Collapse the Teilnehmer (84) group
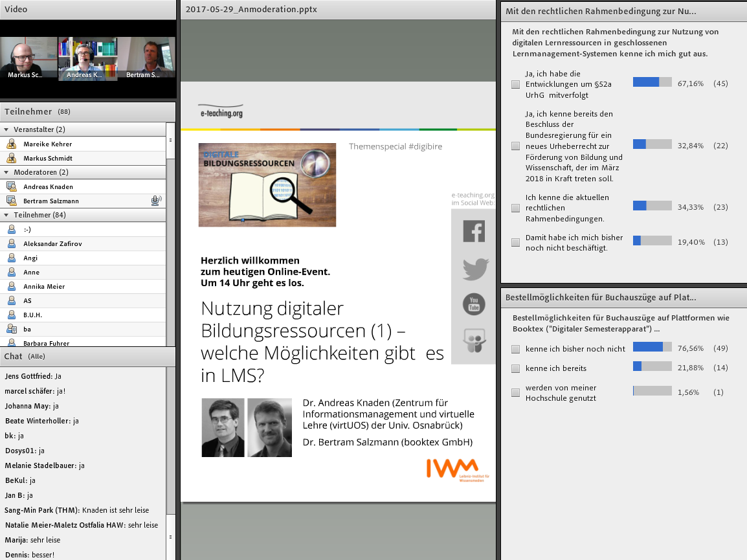This screenshot has width=747, height=560. pos(6,215)
